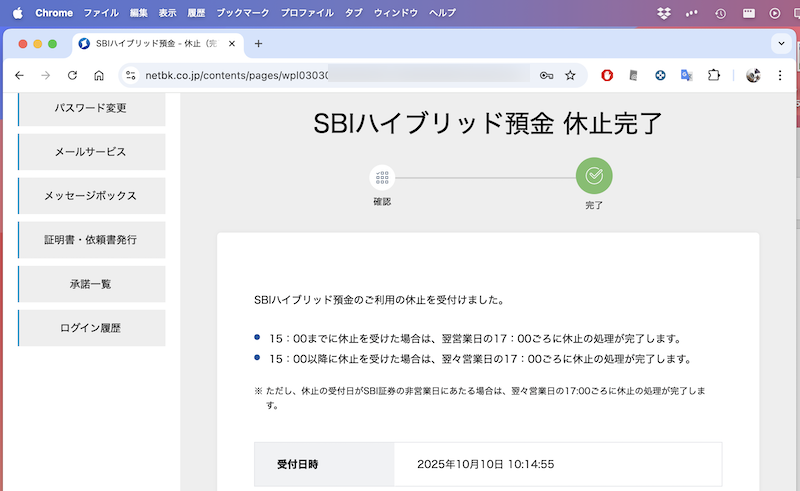Reload the current page

pyautogui.click(x=72, y=75)
